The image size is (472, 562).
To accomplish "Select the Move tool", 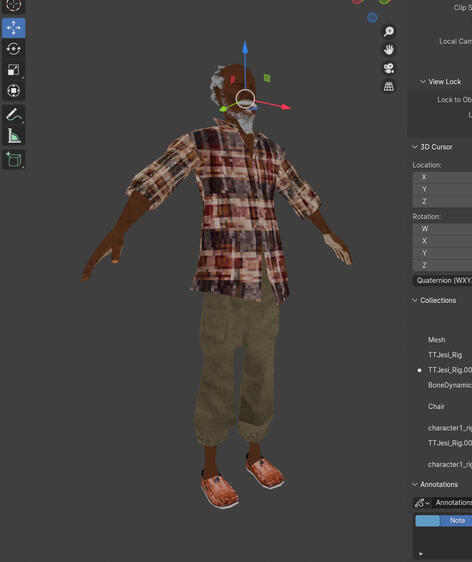I will 14,28.
